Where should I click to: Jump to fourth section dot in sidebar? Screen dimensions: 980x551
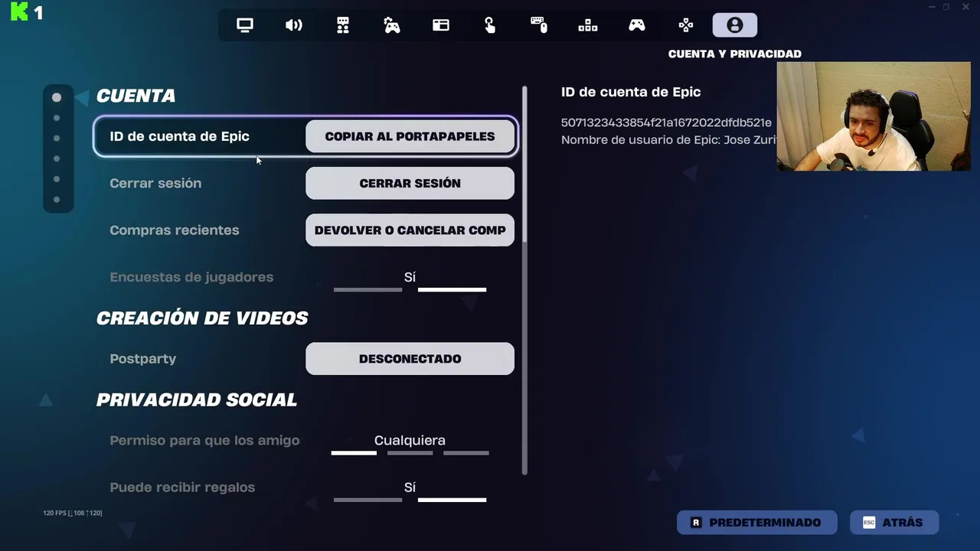coord(57,159)
